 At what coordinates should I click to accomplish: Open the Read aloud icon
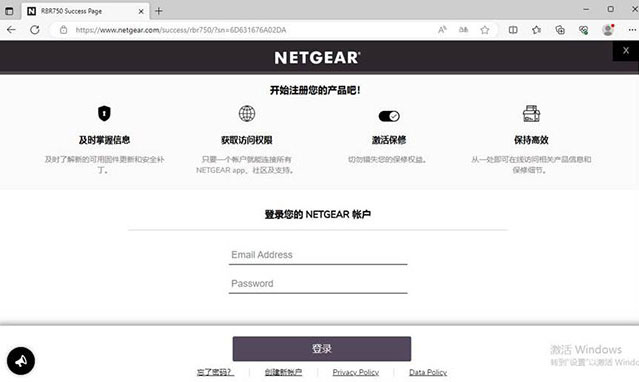pos(442,30)
